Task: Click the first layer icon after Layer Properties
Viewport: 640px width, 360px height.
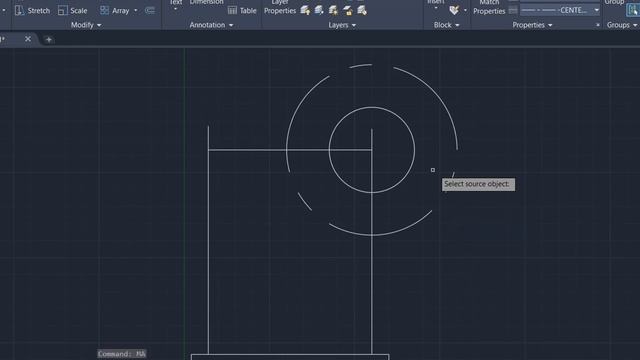Action: click(305, 11)
